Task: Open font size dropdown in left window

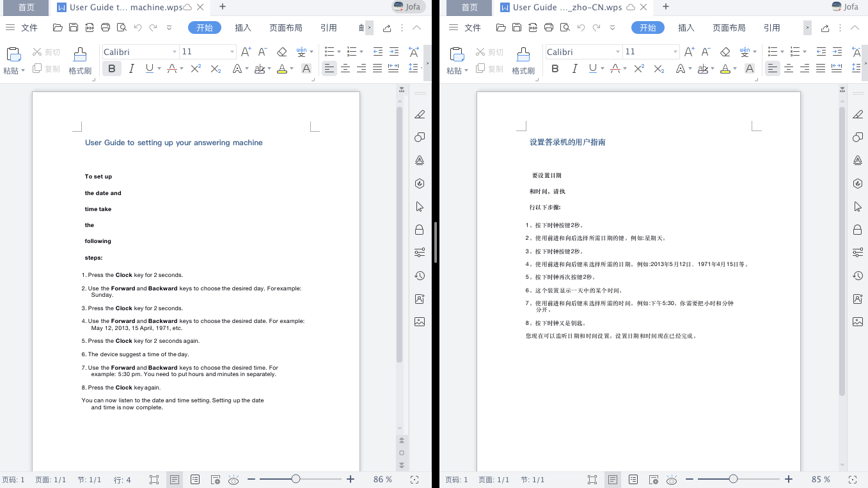Action: point(232,52)
